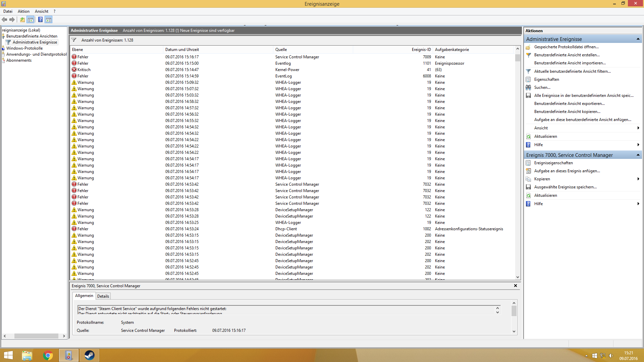The image size is (644, 362).
Task: Open Ereigniseigenschaften in the actions pane
Action: click(x=553, y=163)
